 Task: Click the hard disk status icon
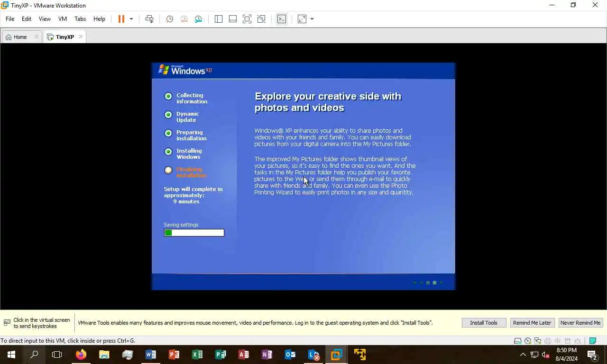tap(518, 341)
